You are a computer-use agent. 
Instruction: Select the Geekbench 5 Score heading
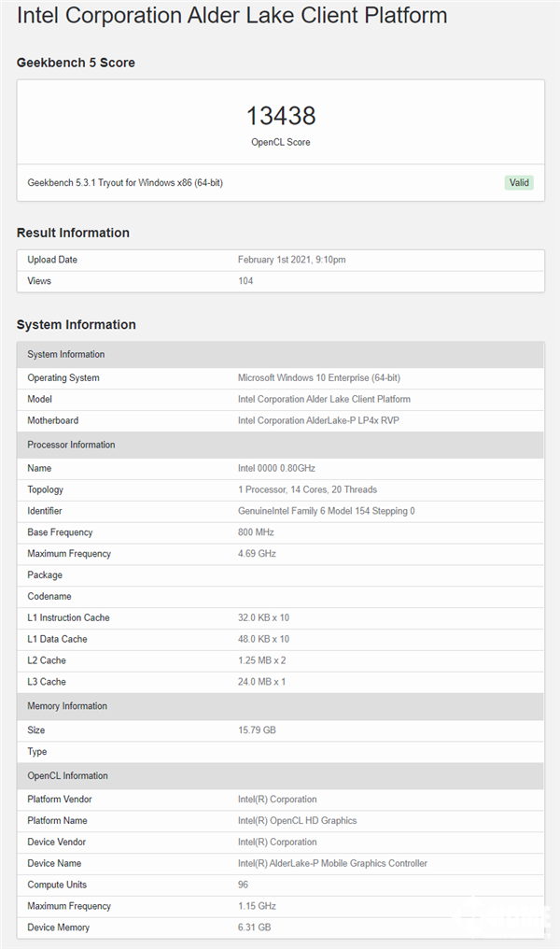pyautogui.click(x=76, y=63)
